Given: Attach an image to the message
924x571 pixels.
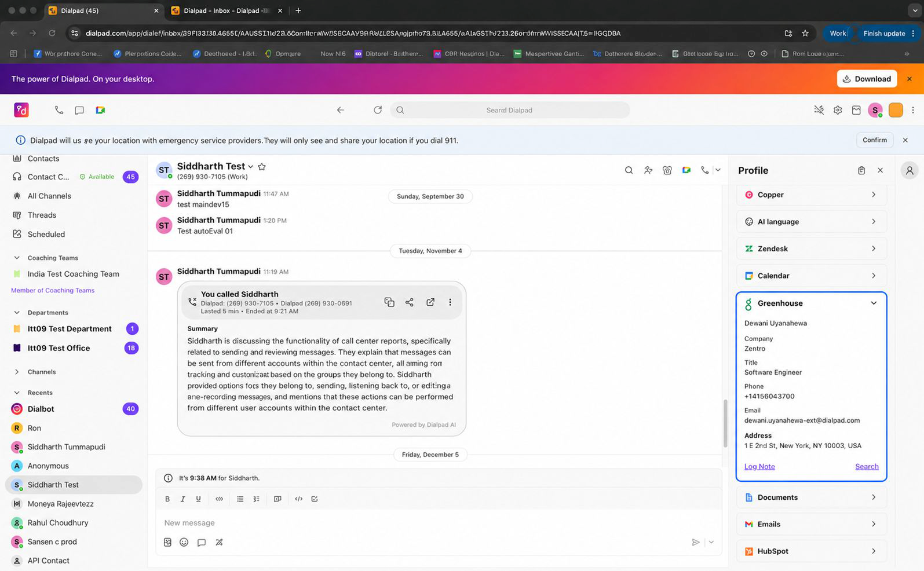Looking at the screenshot, I should (167, 542).
